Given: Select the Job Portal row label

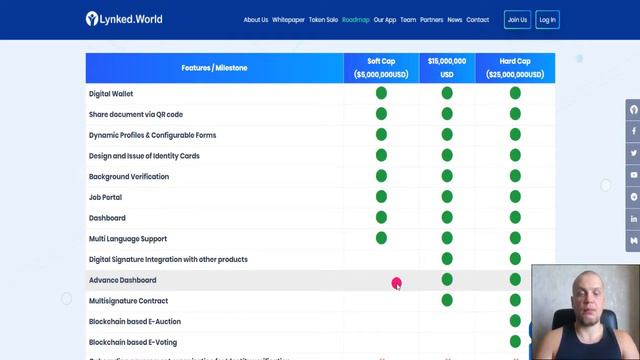Looking at the screenshot, I should point(105,197).
